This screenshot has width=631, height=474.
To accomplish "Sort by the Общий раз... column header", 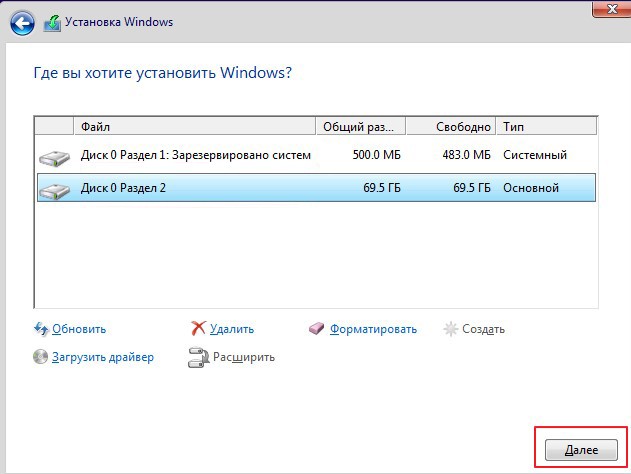I will pyautogui.click(x=361, y=126).
